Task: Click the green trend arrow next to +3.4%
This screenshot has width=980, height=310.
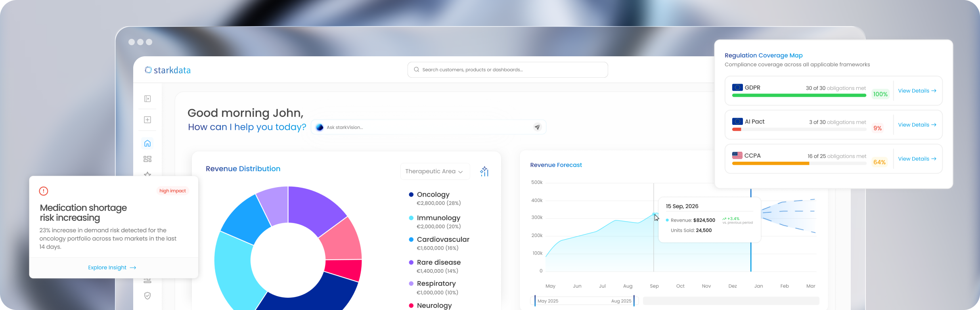Action: pos(724,218)
